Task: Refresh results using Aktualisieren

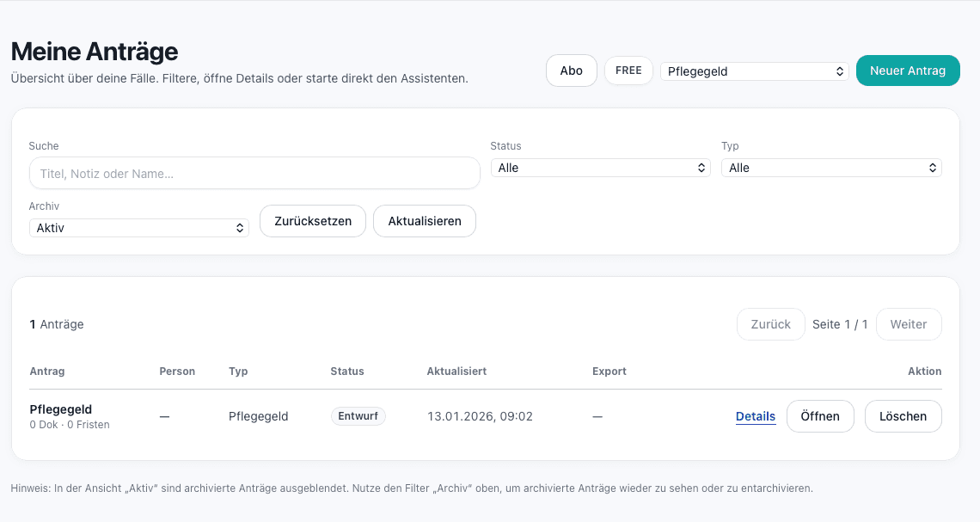Action: (x=424, y=220)
